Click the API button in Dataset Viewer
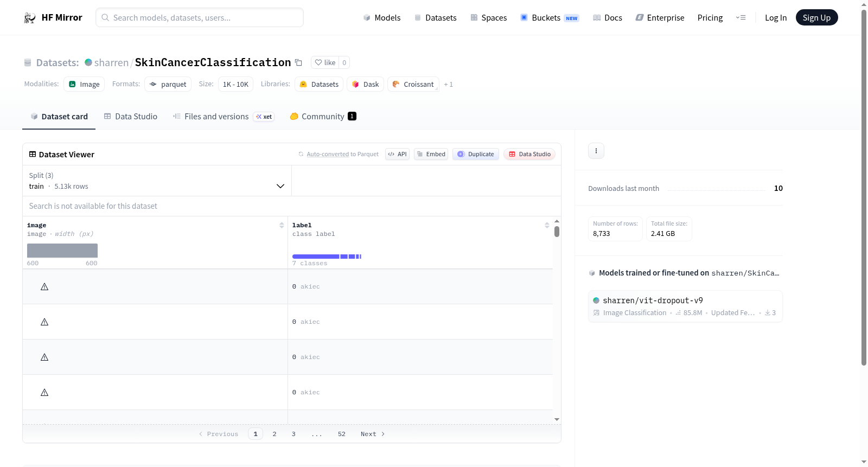868x467 pixels. [397, 154]
